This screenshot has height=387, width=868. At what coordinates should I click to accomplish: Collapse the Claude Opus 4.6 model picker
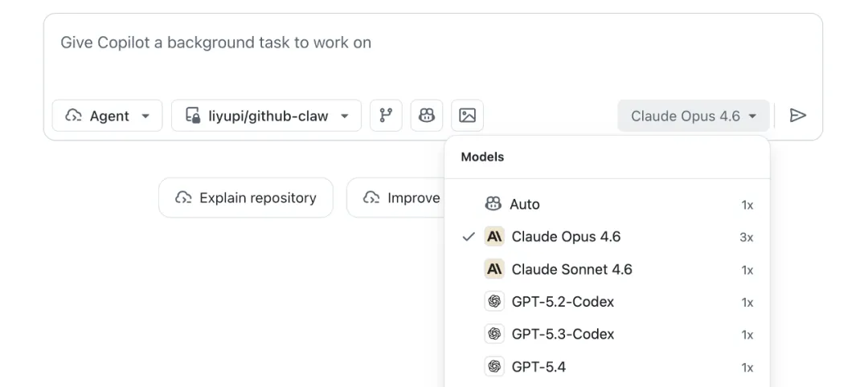click(x=693, y=116)
